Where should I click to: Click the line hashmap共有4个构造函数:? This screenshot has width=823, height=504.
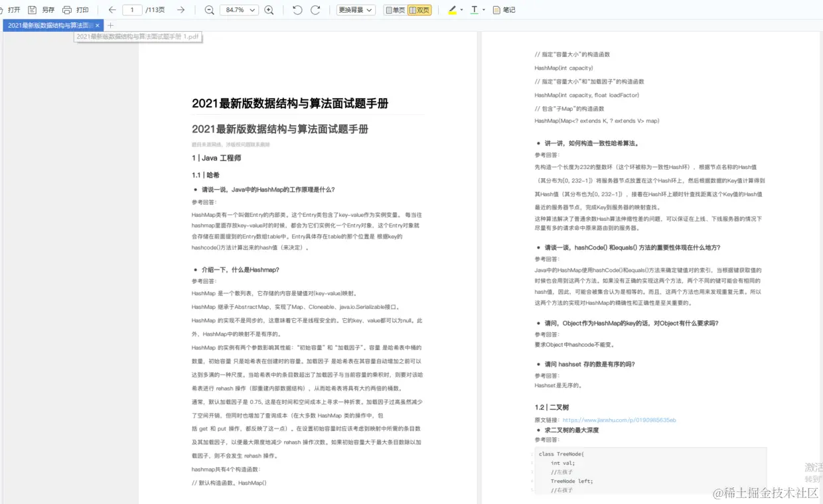click(x=226, y=470)
